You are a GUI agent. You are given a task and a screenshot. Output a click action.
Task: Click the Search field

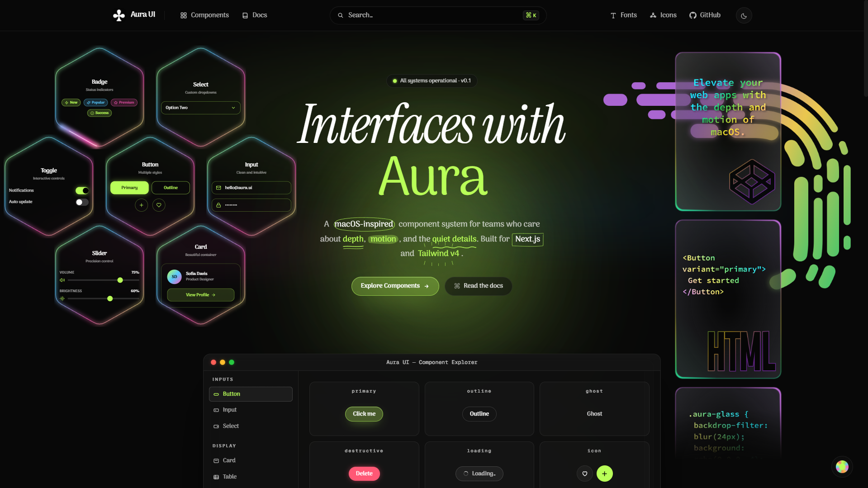438,15
